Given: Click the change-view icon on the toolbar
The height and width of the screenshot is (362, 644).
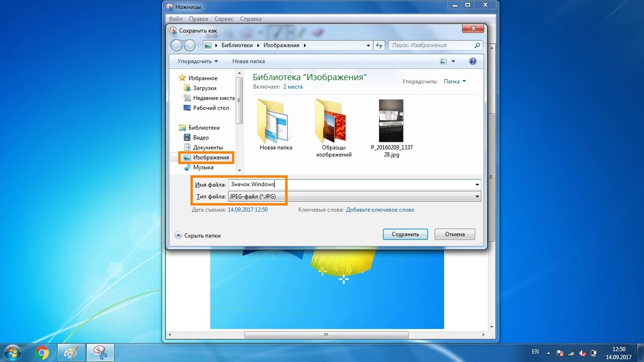Looking at the screenshot, I should (443, 61).
